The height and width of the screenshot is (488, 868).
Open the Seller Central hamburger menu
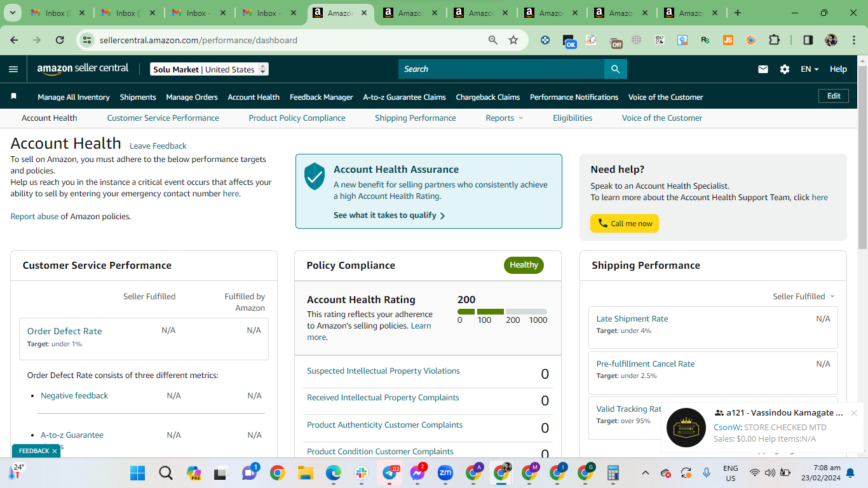pos(13,69)
